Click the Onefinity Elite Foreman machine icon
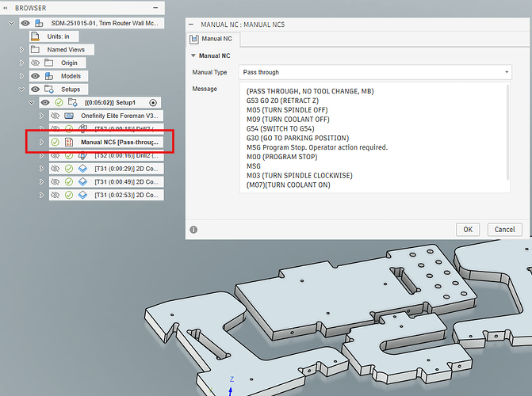The height and width of the screenshot is (396, 532). 69,116
